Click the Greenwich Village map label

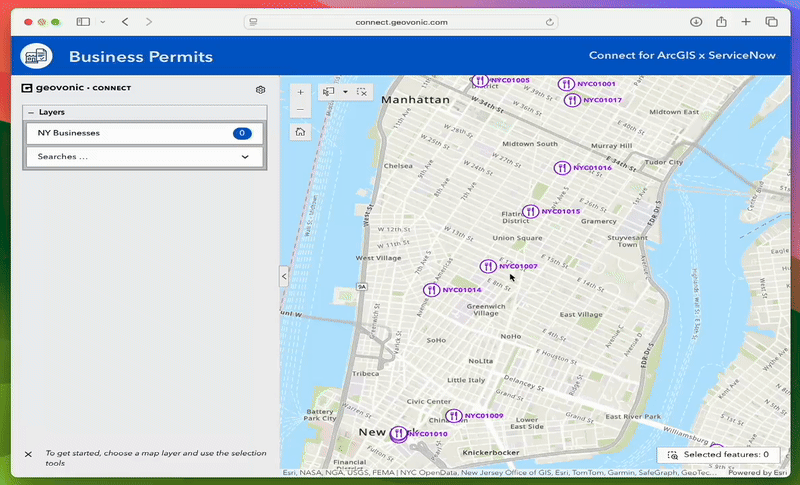[486, 310]
